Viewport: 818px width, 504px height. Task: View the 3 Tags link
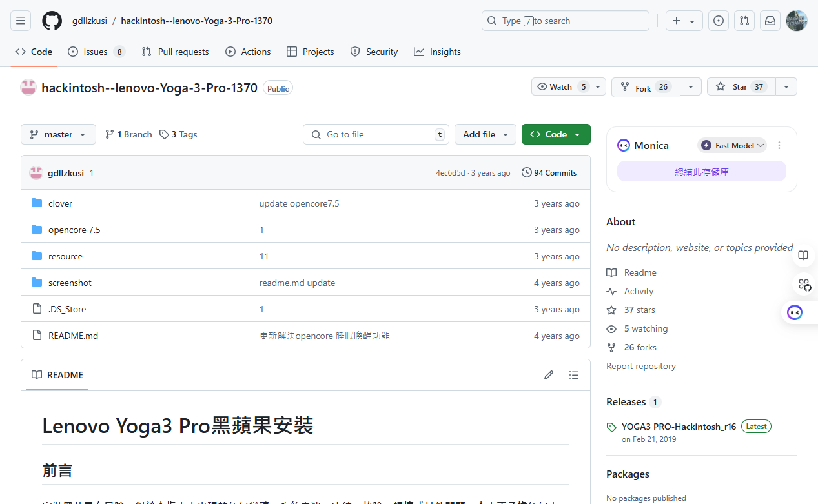pyautogui.click(x=179, y=134)
